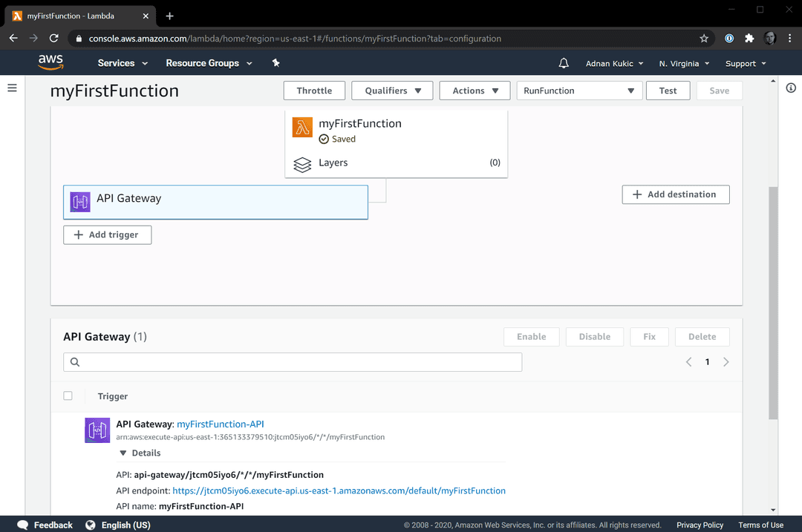Select the trigger list header checkbox

[x=68, y=395]
